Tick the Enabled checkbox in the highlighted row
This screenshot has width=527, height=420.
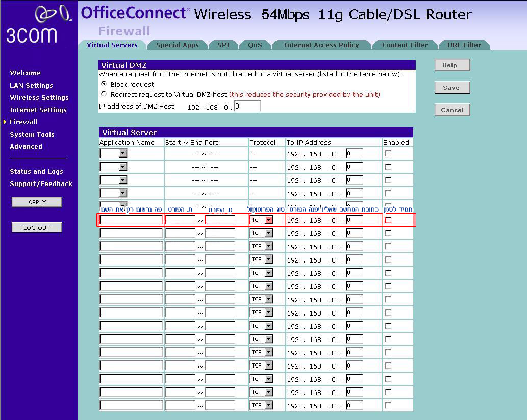388,220
